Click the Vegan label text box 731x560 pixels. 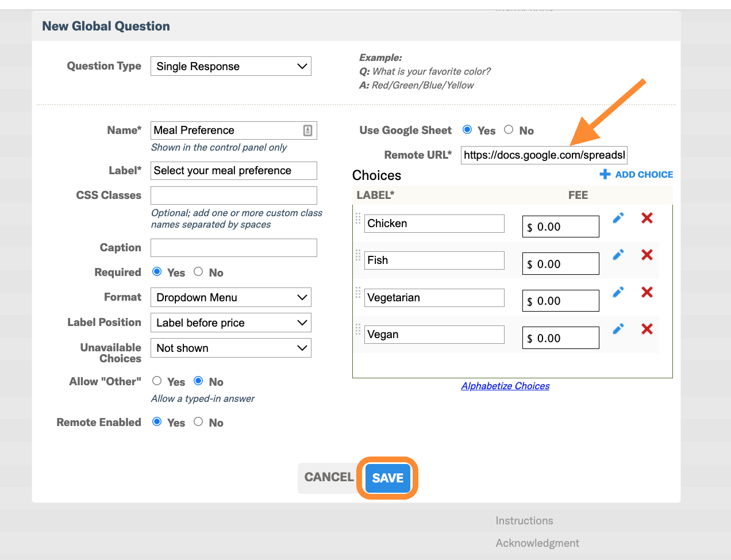[x=434, y=335]
